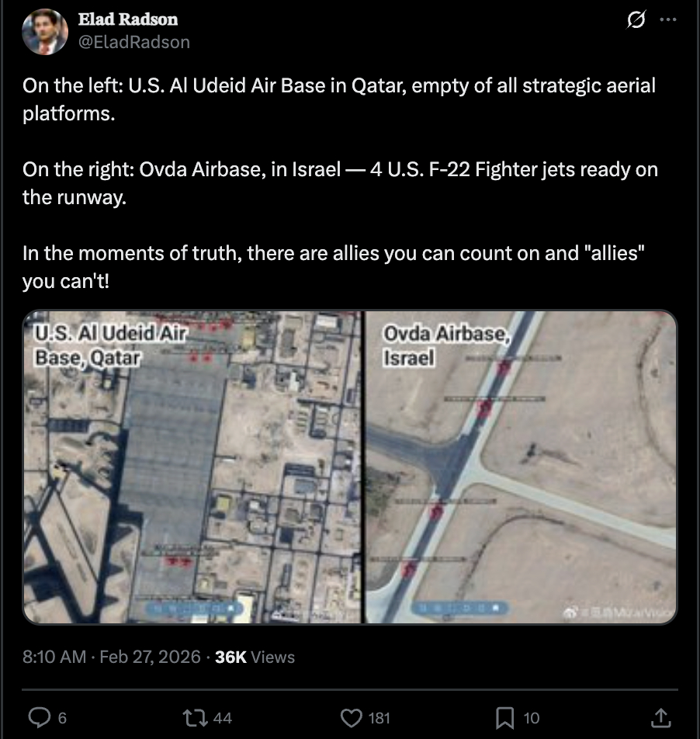Open the @EladRadson handle link
700x739 pixels.
pyautogui.click(x=133, y=42)
